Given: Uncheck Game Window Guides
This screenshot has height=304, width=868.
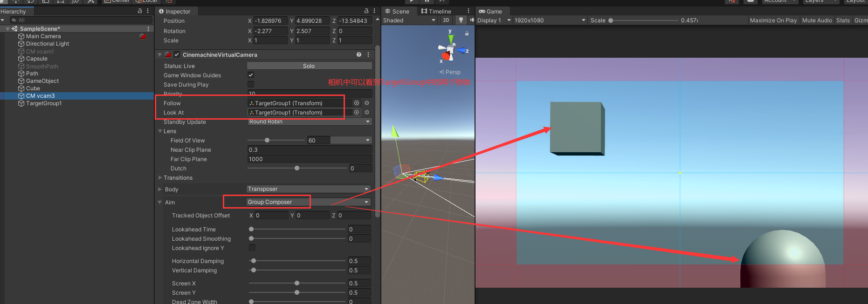Looking at the screenshot, I should coord(251,75).
